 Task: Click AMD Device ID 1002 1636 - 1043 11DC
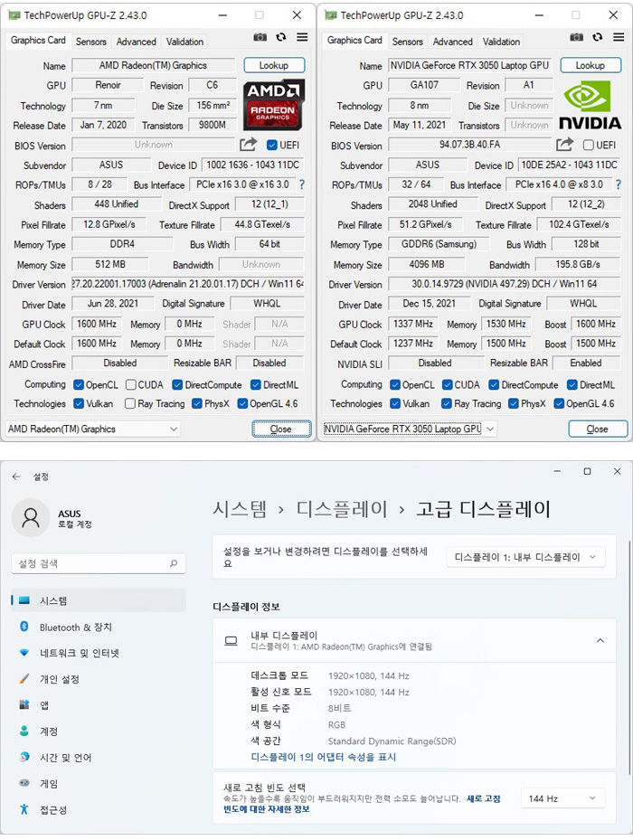[253, 165]
